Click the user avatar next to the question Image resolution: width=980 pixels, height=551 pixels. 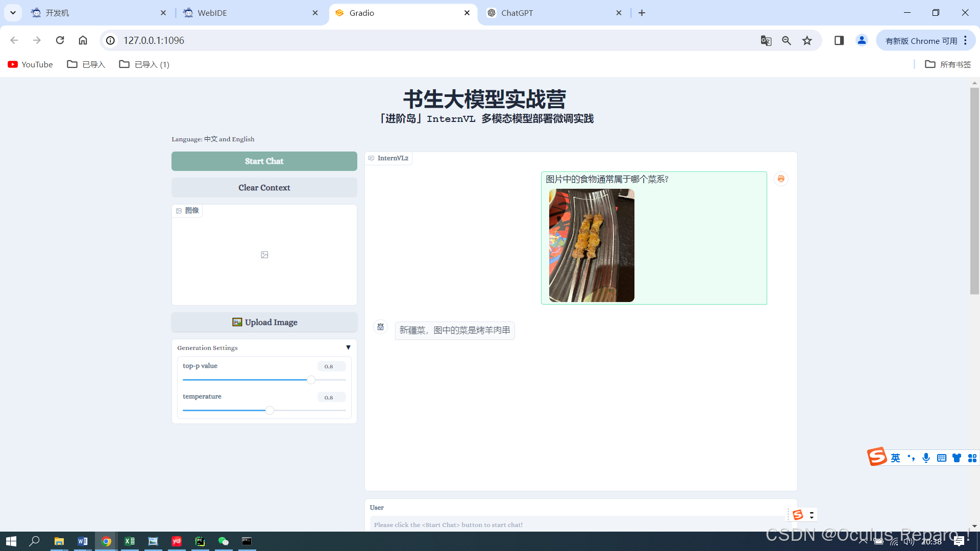(781, 179)
